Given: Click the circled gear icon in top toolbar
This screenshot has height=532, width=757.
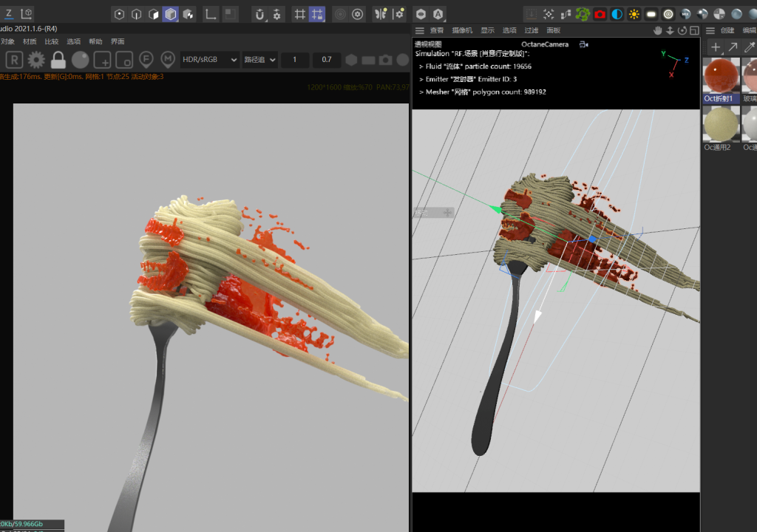Looking at the screenshot, I should 358,15.
